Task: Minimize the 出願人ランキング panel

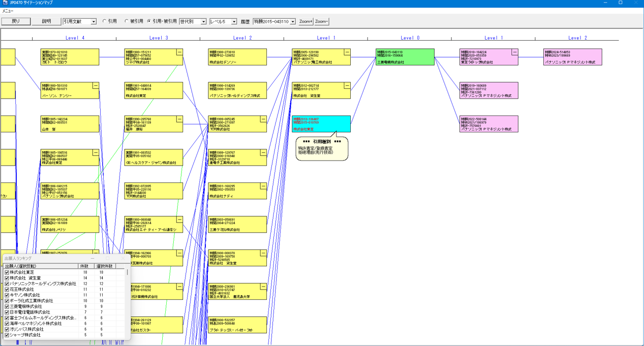Action: click(92, 258)
